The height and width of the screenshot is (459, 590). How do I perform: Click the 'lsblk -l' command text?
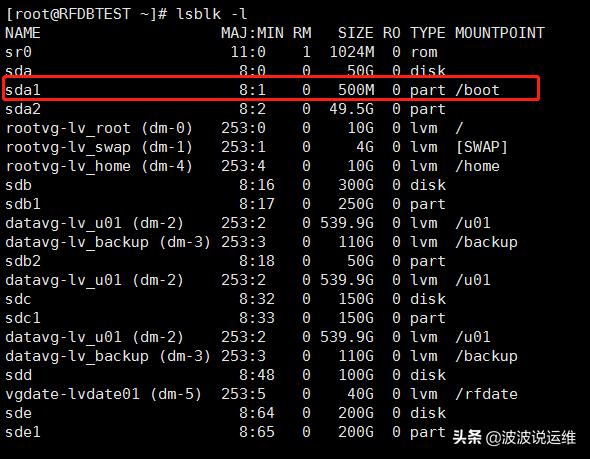click(212, 14)
